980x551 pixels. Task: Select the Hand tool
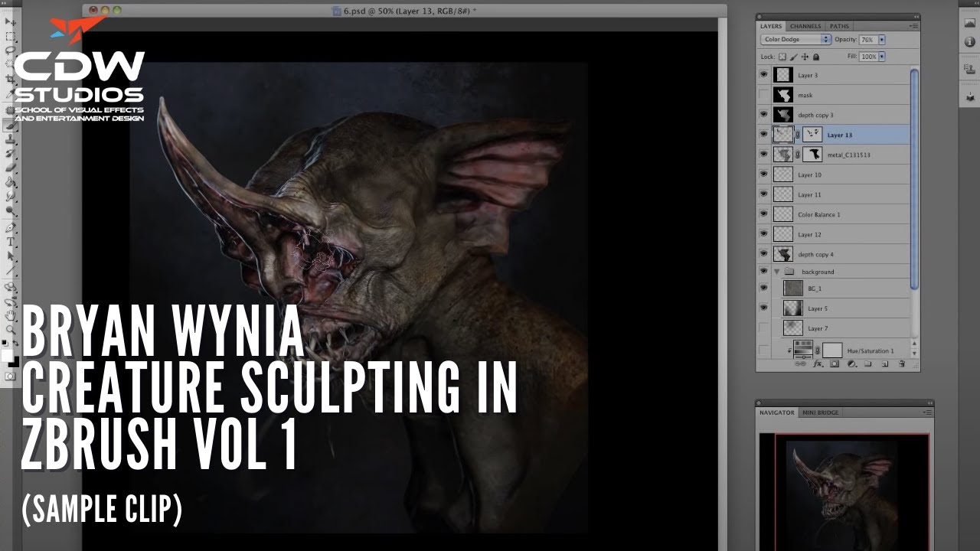tap(11, 315)
